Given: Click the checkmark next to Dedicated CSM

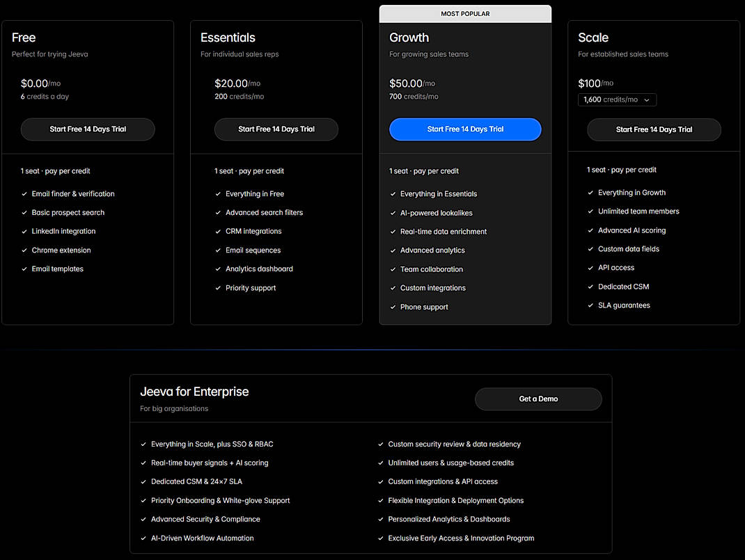Looking at the screenshot, I should pos(590,286).
